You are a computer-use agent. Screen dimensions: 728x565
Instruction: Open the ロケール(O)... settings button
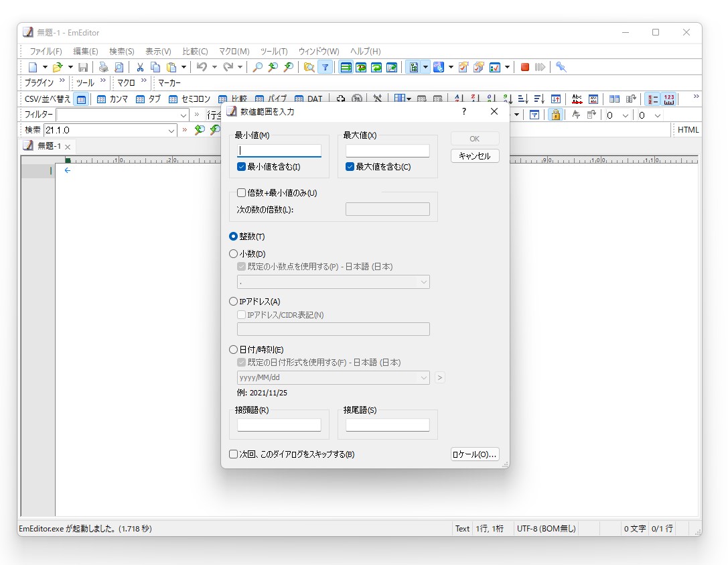tap(474, 454)
